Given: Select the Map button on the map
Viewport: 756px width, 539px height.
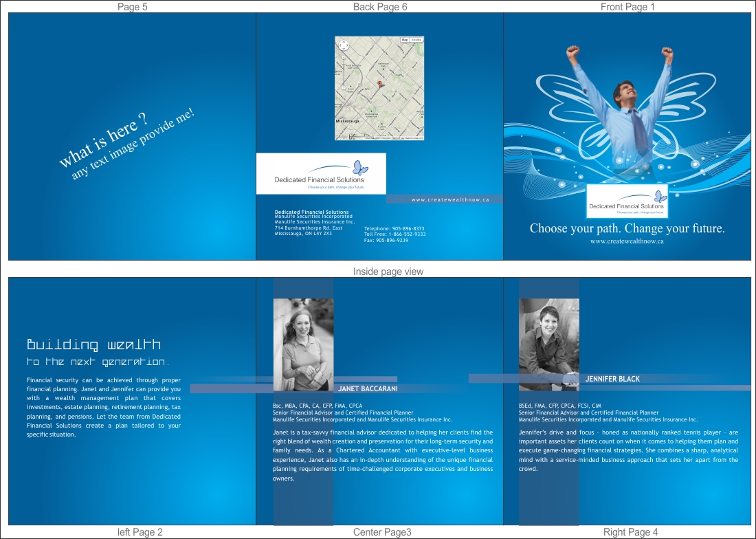Looking at the screenshot, I should (x=405, y=40).
